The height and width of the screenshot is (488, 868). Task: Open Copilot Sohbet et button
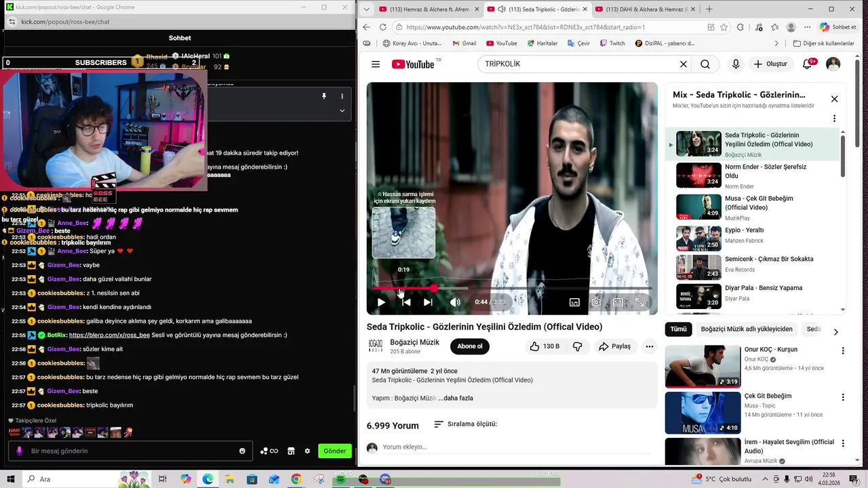pyautogui.click(x=838, y=27)
